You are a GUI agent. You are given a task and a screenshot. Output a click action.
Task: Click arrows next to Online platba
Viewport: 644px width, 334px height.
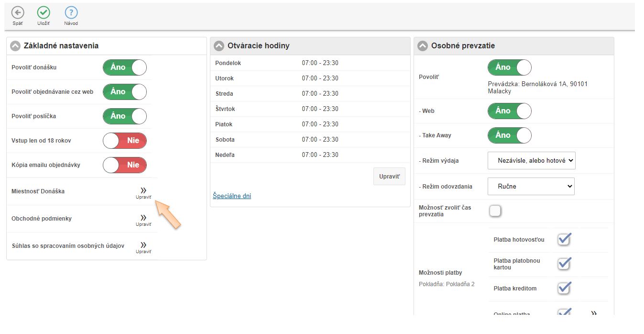[594, 313]
